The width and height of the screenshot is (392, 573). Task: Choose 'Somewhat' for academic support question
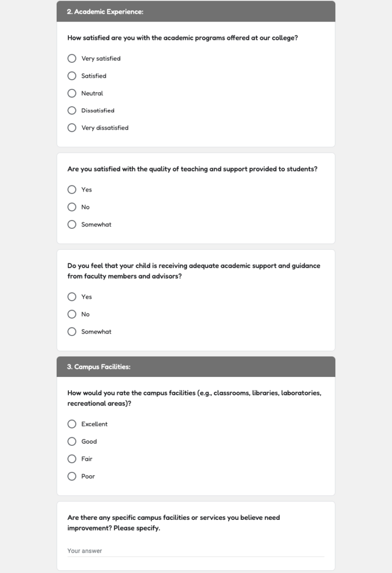72,331
